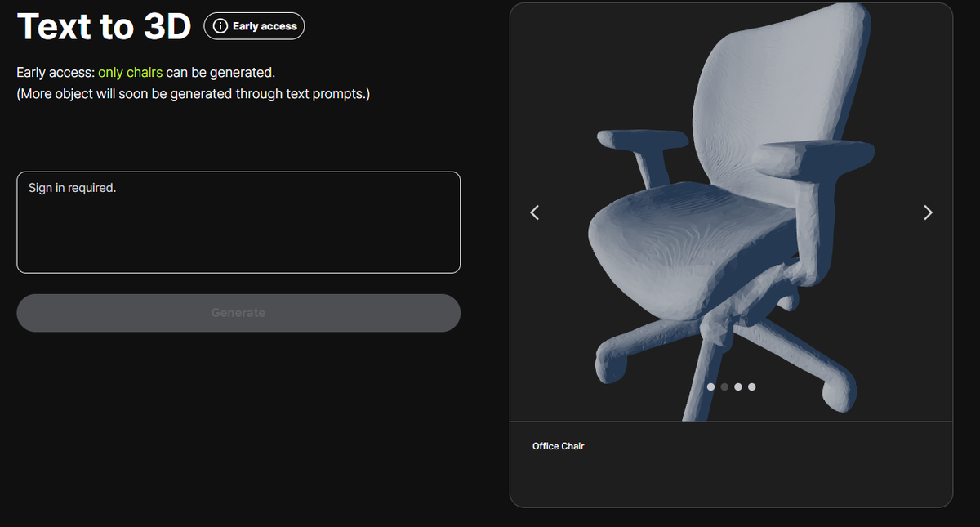Click the disabled Generate button
This screenshot has height=527, width=980.
(238, 313)
